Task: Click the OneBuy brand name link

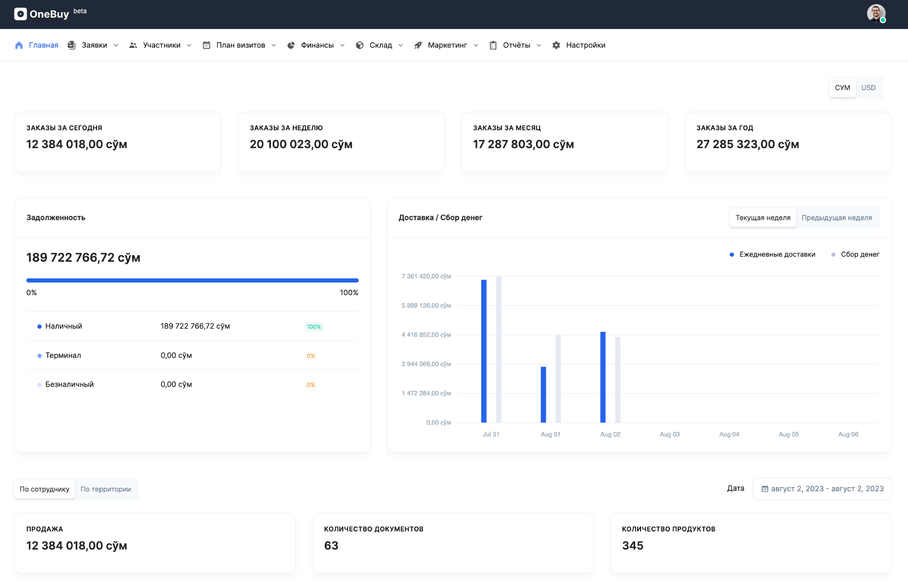Action: 49,14
